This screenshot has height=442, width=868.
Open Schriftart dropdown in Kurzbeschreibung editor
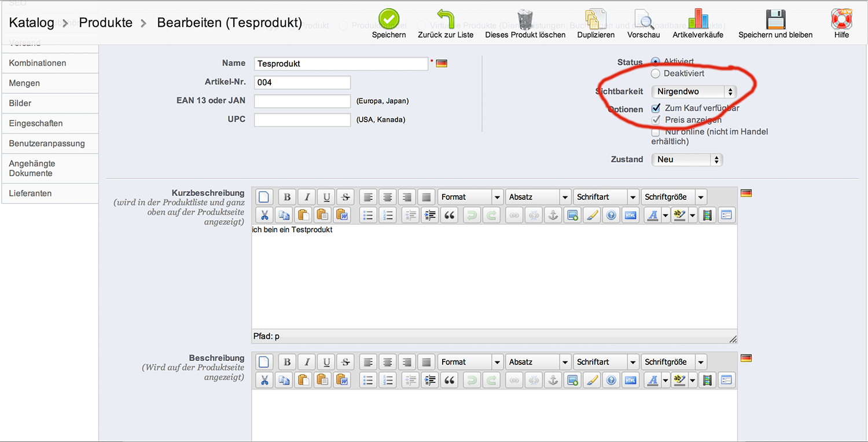pos(606,197)
